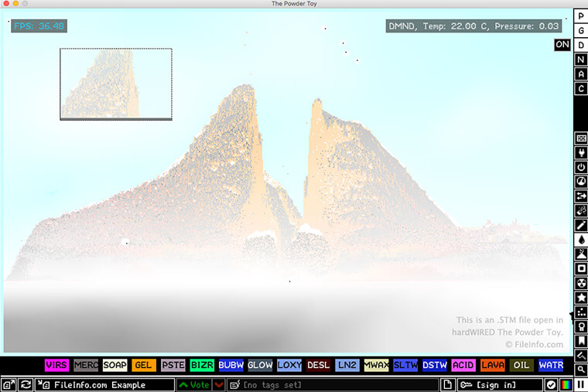The width and height of the screenshot is (588, 392).
Task: Click the green Vote up button
Action: click(194, 384)
